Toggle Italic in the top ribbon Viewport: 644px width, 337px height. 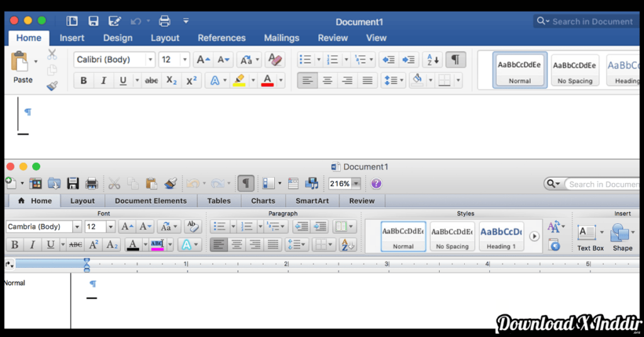click(103, 80)
